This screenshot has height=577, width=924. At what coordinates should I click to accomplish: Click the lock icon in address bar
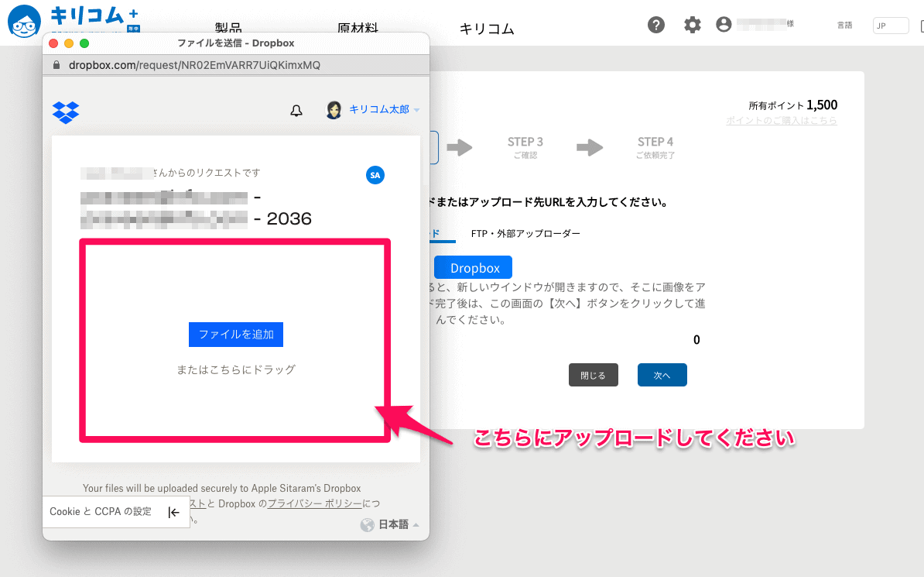[x=56, y=65]
